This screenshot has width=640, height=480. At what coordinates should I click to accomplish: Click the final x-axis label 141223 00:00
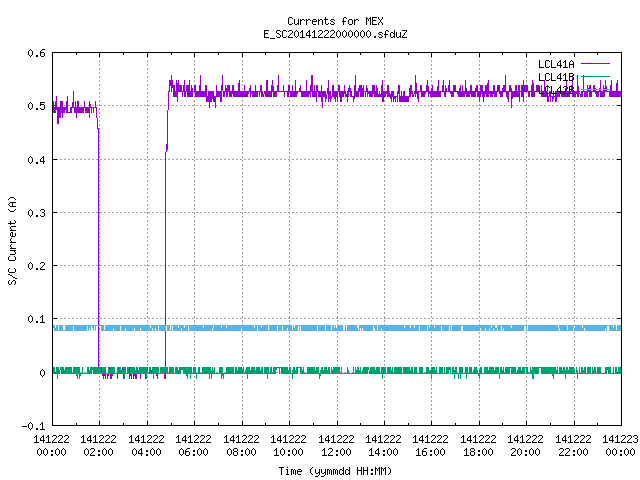click(620, 445)
